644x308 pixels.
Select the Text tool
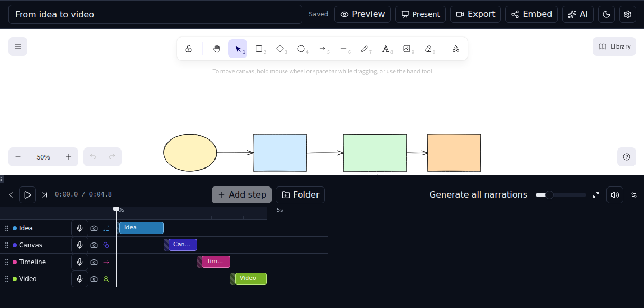coord(386,49)
